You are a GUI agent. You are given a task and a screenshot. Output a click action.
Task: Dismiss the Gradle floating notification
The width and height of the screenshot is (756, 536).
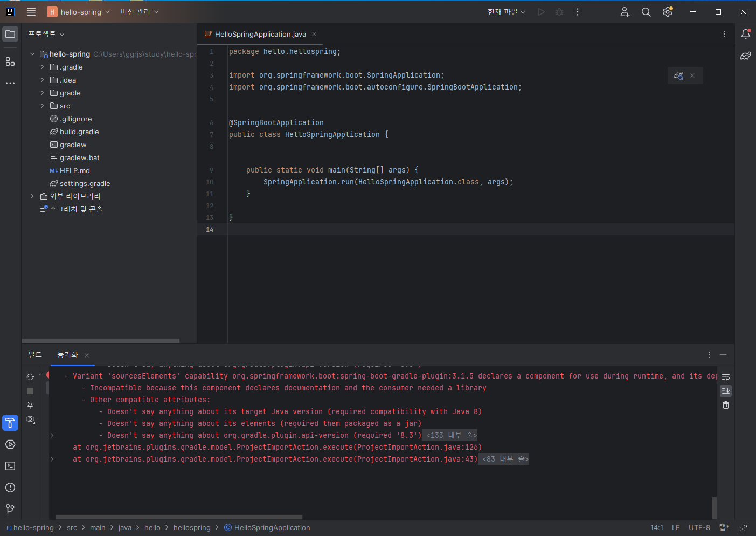point(692,75)
